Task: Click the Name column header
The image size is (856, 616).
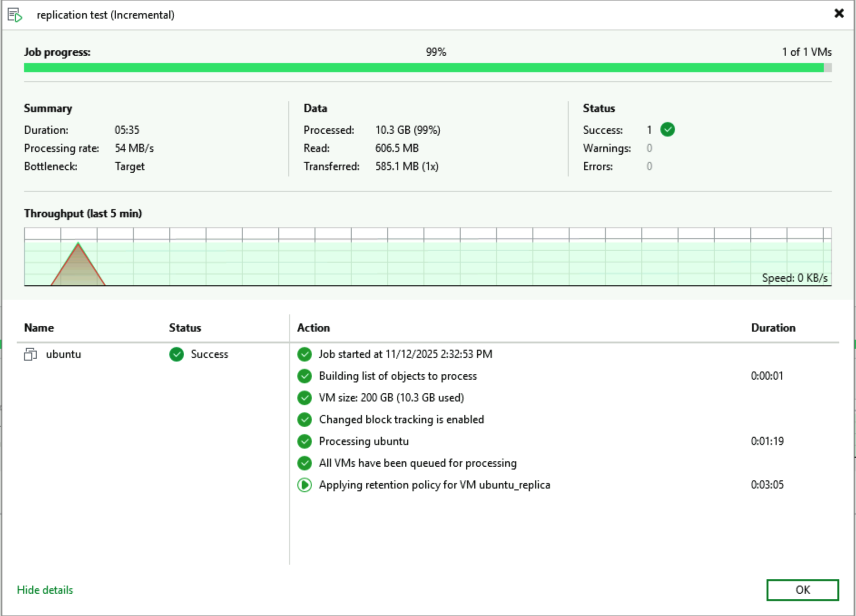Action: [x=39, y=328]
